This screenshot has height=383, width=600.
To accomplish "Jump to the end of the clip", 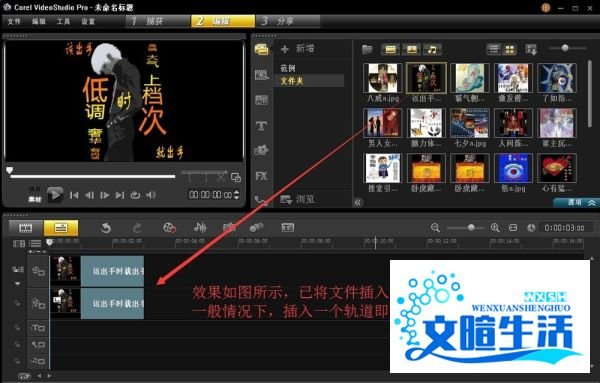I will (120, 195).
